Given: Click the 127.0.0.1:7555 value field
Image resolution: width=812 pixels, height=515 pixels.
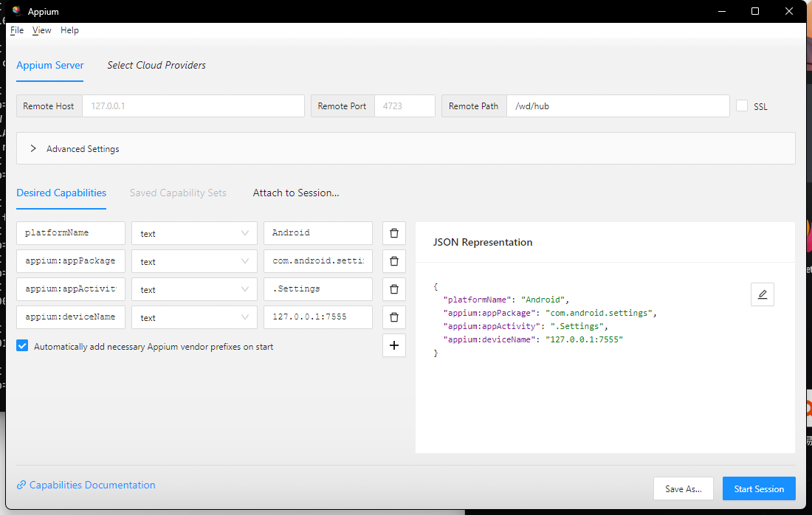Looking at the screenshot, I should pyautogui.click(x=318, y=317).
